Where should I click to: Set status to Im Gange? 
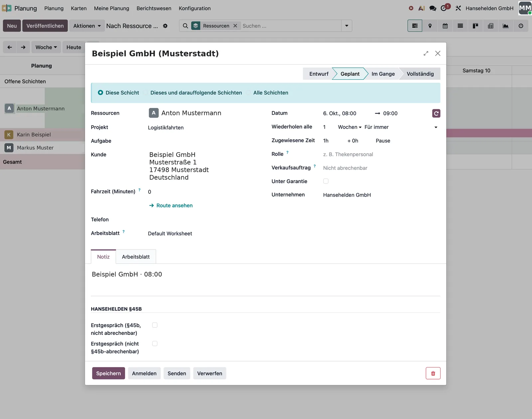click(x=383, y=74)
